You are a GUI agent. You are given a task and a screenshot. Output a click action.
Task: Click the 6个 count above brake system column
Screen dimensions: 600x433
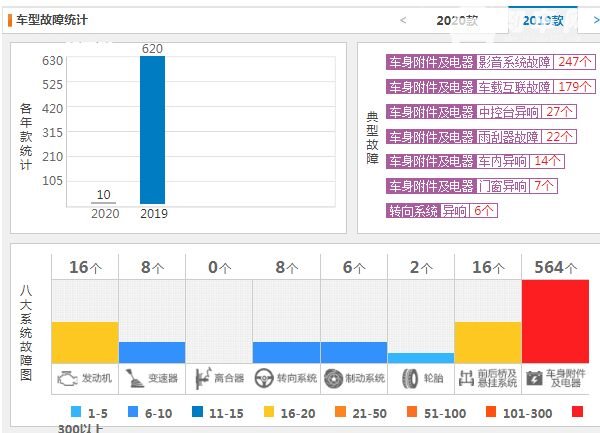click(354, 267)
